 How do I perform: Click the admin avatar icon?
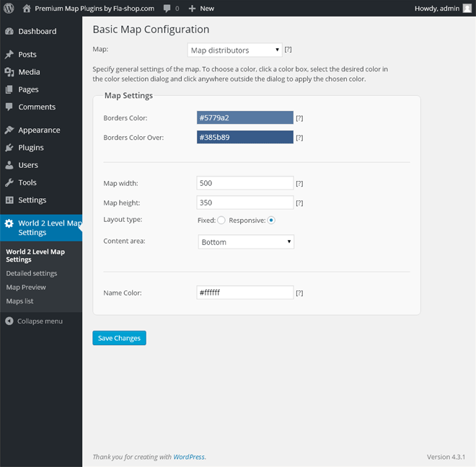[x=467, y=8]
